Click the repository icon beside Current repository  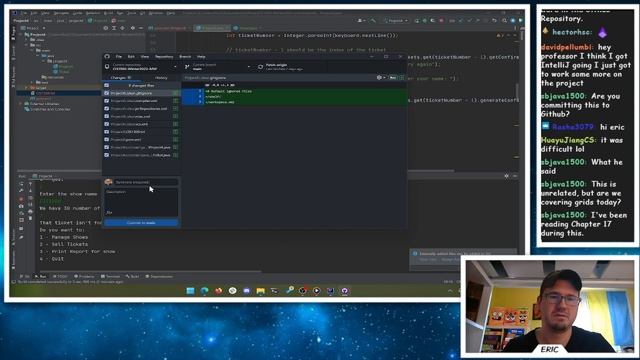point(107,67)
